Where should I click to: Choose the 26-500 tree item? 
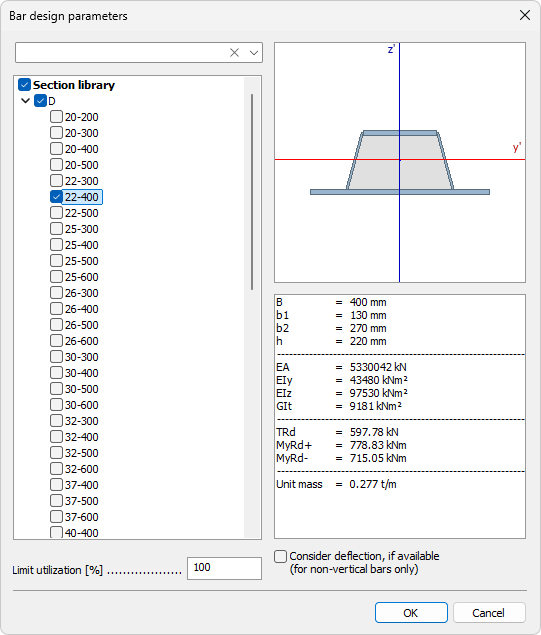point(81,325)
